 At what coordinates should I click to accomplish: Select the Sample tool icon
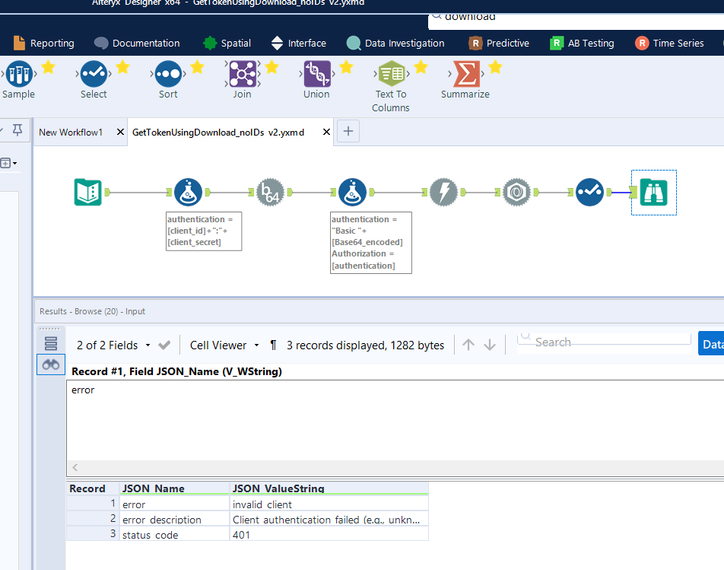click(19, 74)
